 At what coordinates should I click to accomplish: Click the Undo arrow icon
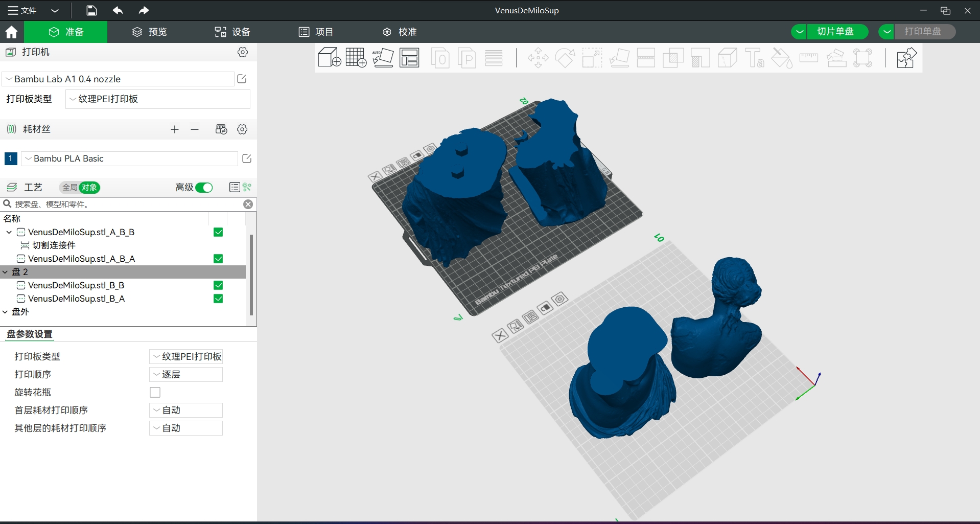tap(118, 10)
